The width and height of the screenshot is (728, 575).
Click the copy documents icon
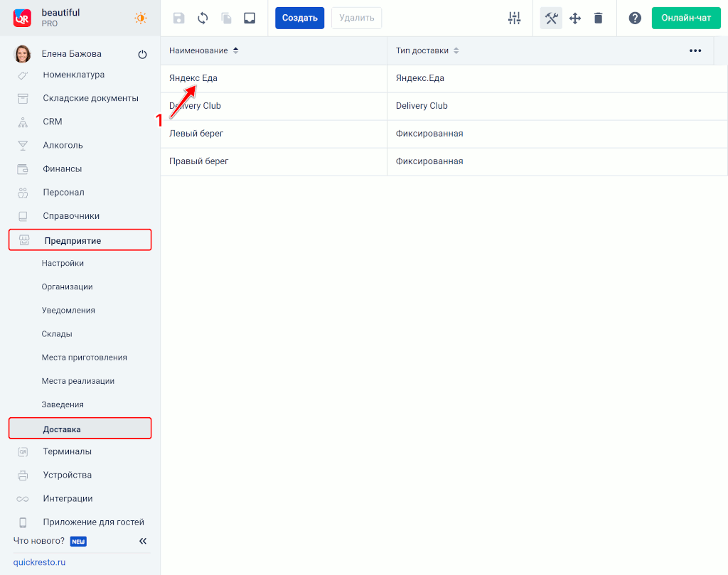pyautogui.click(x=226, y=18)
